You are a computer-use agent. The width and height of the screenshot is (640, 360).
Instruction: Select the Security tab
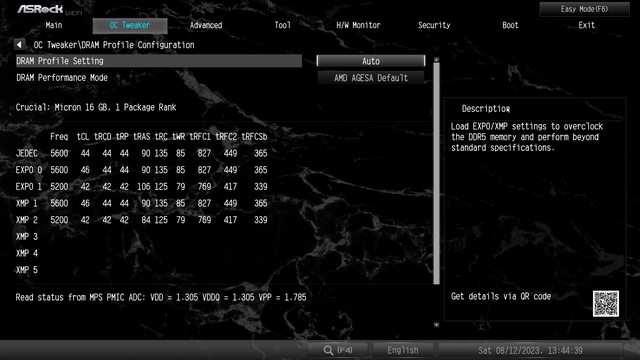pyautogui.click(x=434, y=25)
